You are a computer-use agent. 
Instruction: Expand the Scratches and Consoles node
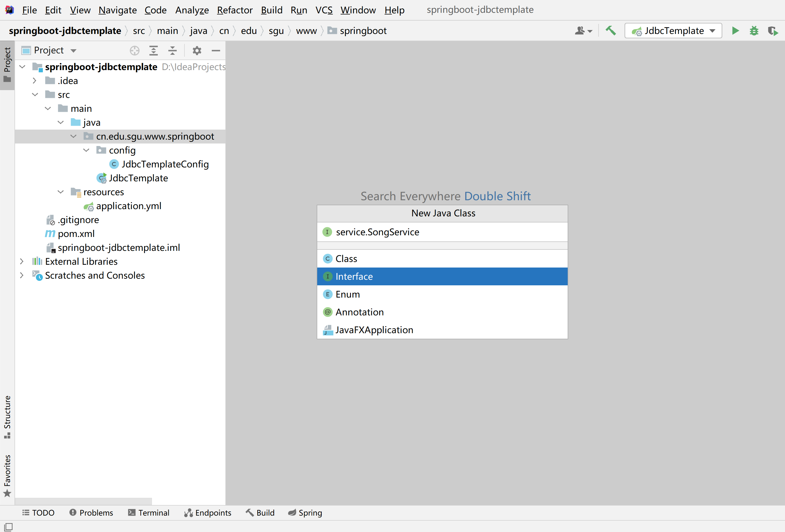point(22,275)
